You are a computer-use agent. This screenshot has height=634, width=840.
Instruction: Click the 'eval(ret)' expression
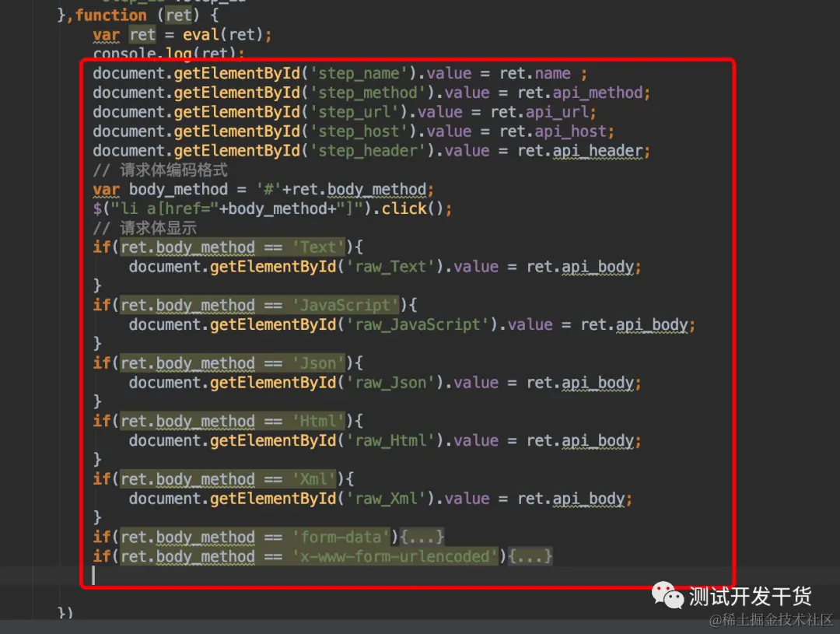click(x=223, y=34)
